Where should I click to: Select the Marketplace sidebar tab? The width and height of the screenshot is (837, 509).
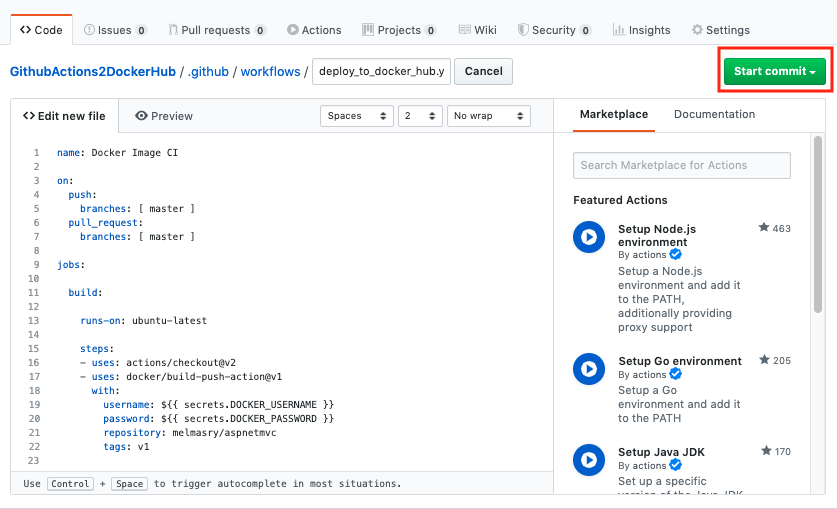tap(614, 114)
